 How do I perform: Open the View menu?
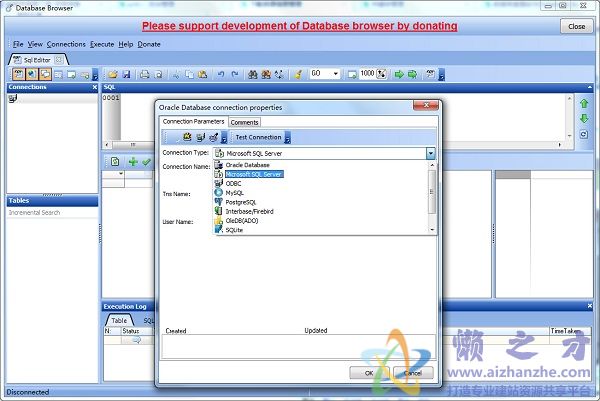click(x=35, y=44)
